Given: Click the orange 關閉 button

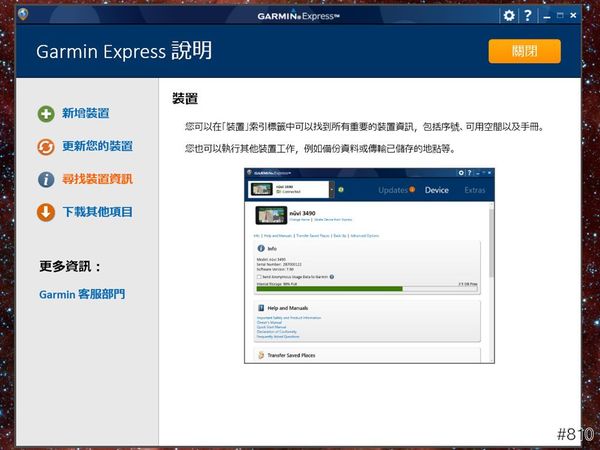Looking at the screenshot, I should point(525,51).
